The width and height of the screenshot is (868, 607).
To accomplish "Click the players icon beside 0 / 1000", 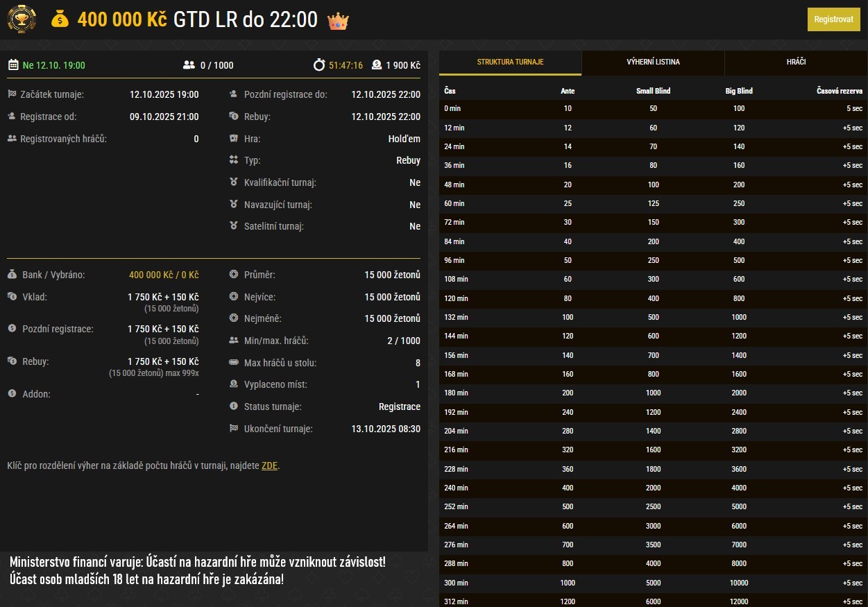I will (x=189, y=65).
